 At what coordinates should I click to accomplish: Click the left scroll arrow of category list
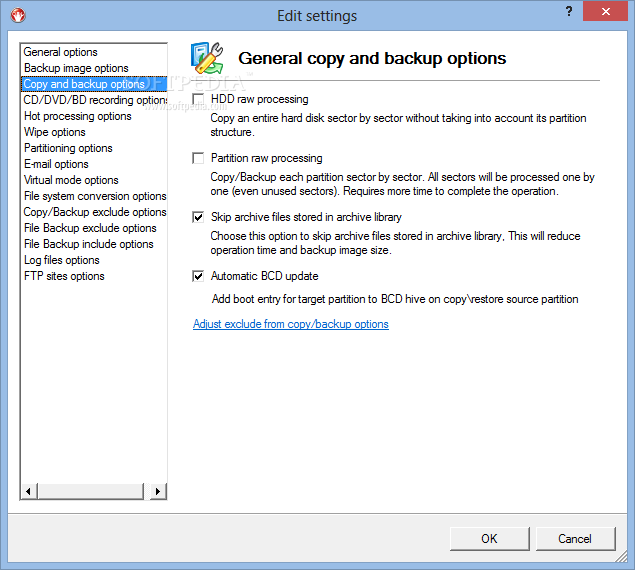click(28, 491)
